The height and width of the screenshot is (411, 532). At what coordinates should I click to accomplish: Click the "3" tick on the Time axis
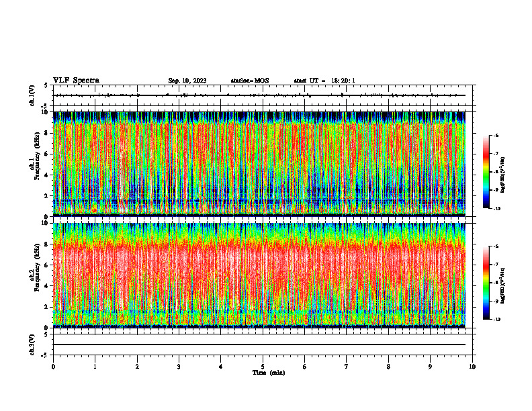pyautogui.click(x=179, y=367)
